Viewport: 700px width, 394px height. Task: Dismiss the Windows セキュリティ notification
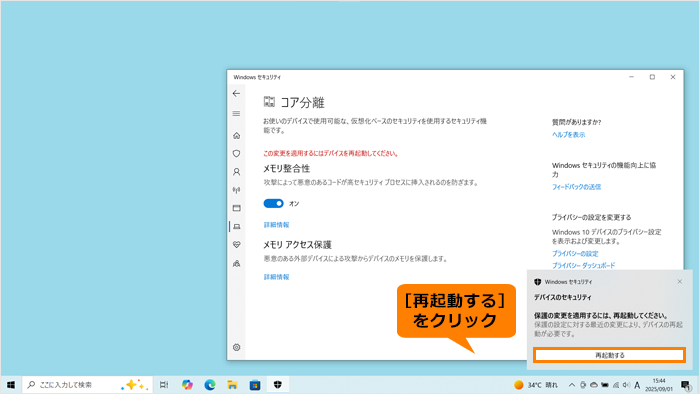coord(679,282)
